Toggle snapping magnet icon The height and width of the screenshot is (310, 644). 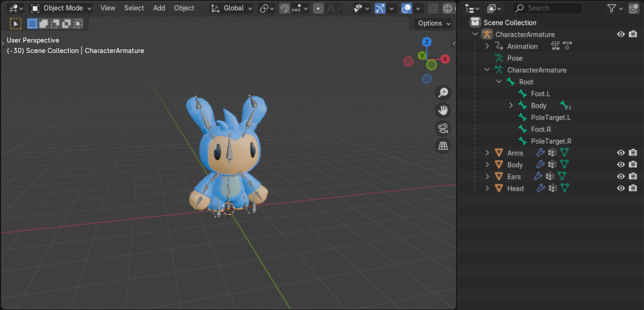click(x=285, y=8)
